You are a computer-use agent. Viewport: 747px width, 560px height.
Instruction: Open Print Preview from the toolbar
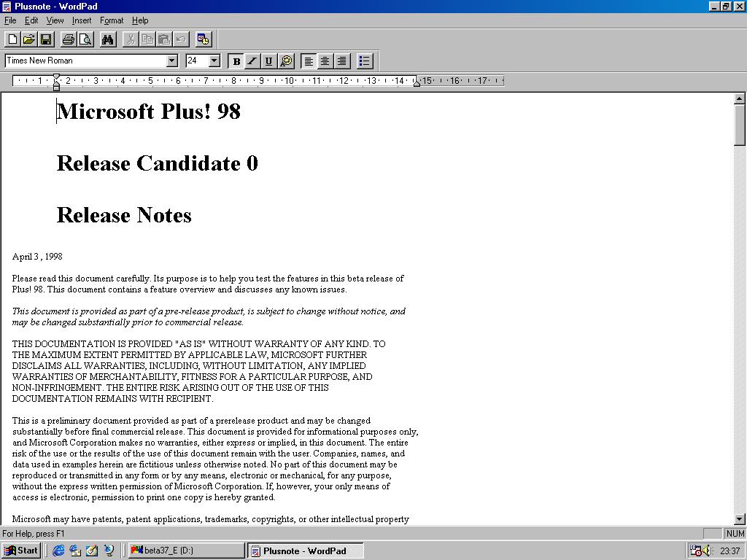[x=85, y=39]
